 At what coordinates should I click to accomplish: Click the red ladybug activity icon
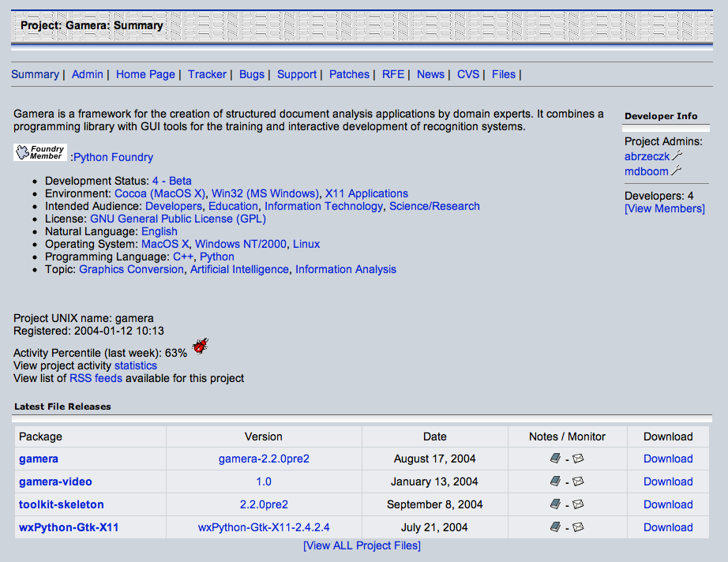pyautogui.click(x=201, y=346)
